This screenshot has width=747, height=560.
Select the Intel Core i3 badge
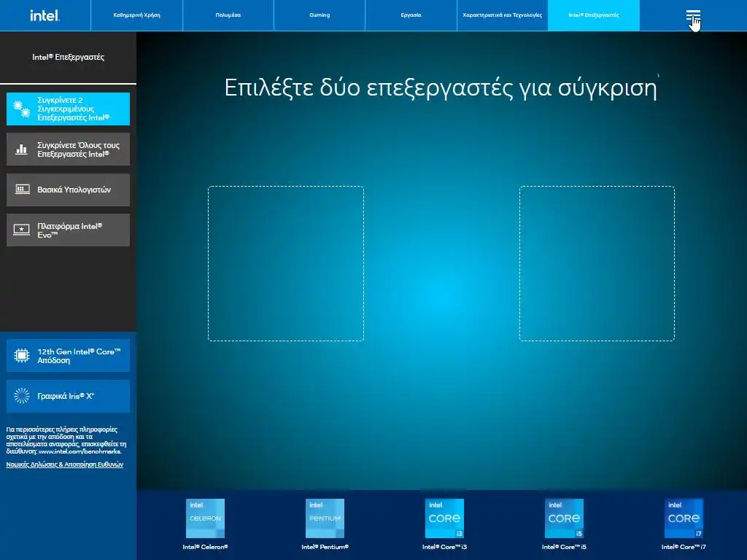(x=444, y=518)
